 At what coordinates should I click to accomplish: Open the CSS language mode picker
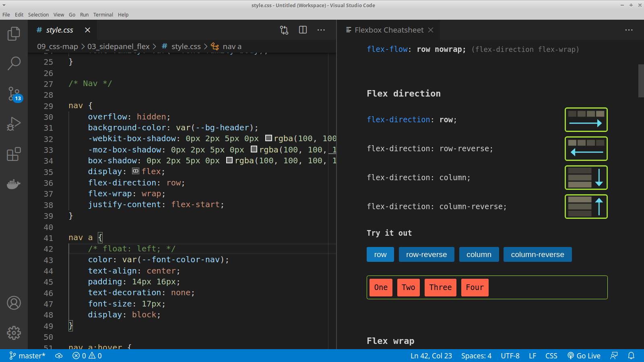551,356
